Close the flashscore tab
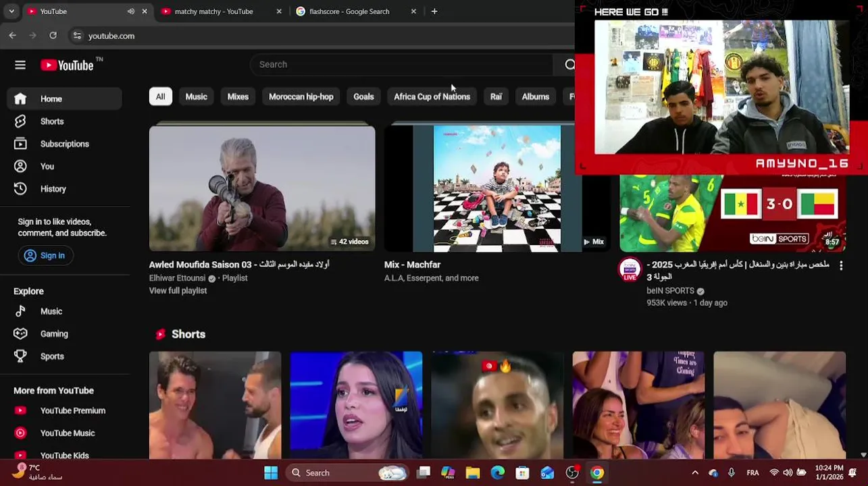The height and width of the screenshot is (486, 868). [x=413, y=11]
